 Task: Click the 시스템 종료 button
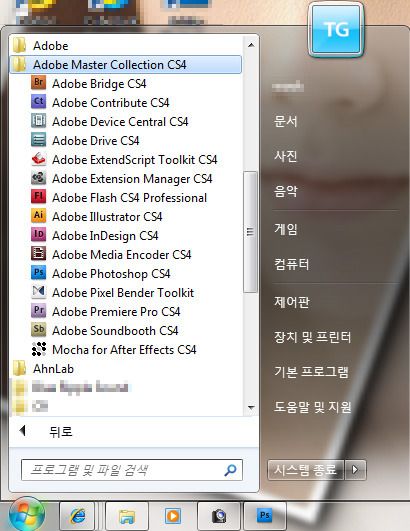click(x=306, y=470)
